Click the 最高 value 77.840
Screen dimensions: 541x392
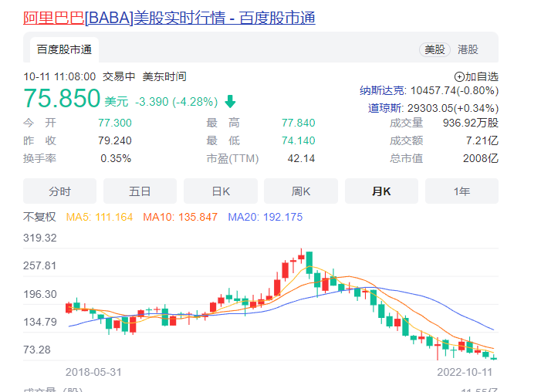298,123
